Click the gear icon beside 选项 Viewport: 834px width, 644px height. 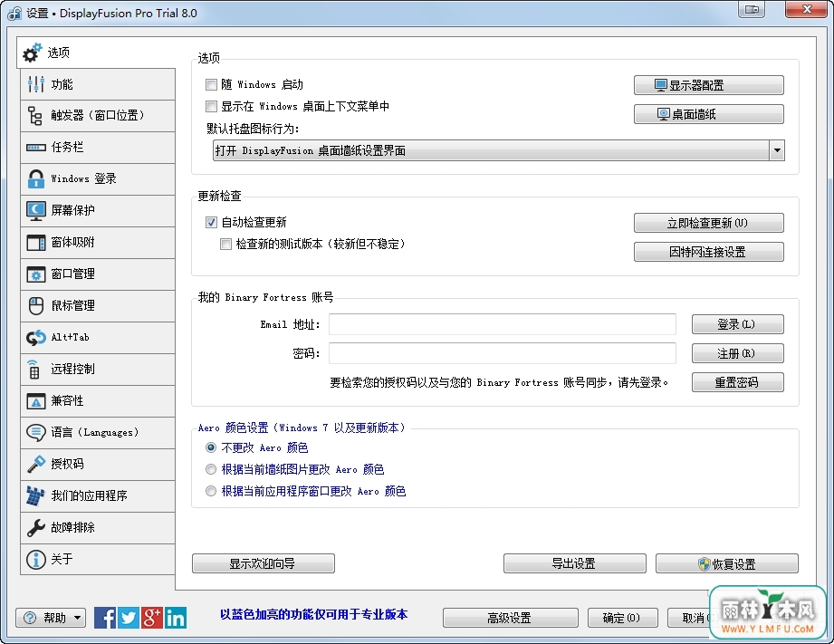[32, 53]
